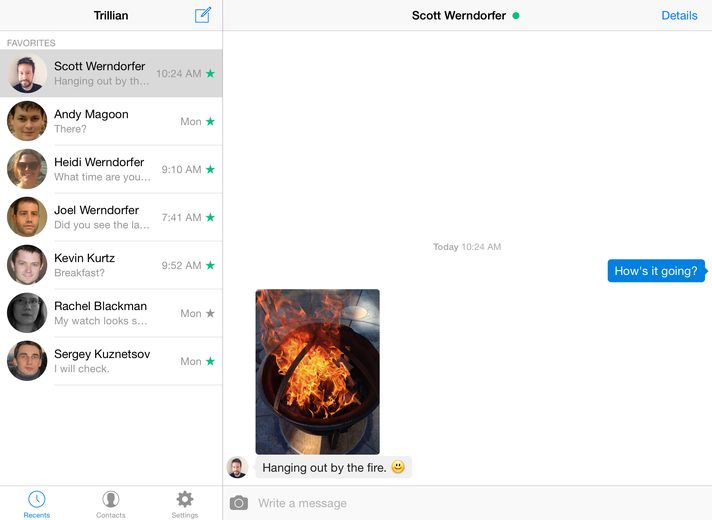Click Scott Werndorfer's avatar in the list
The width and height of the screenshot is (712, 520).
click(x=27, y=73)
